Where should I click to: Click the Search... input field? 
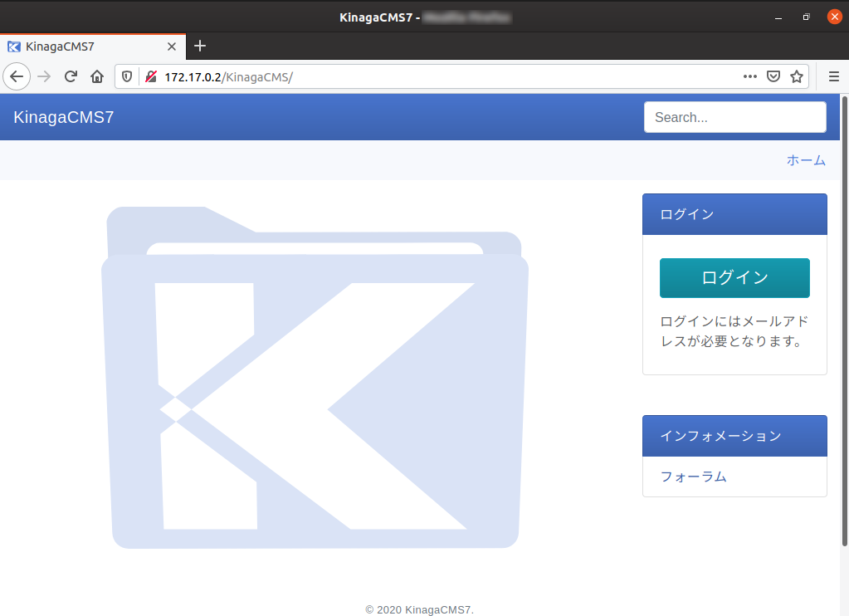tap(734, 117)
